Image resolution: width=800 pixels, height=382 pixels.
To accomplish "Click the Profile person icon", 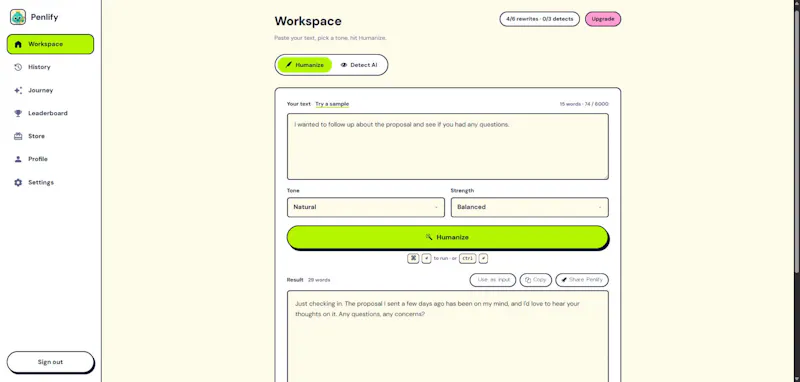I will [x=18, y=159].
